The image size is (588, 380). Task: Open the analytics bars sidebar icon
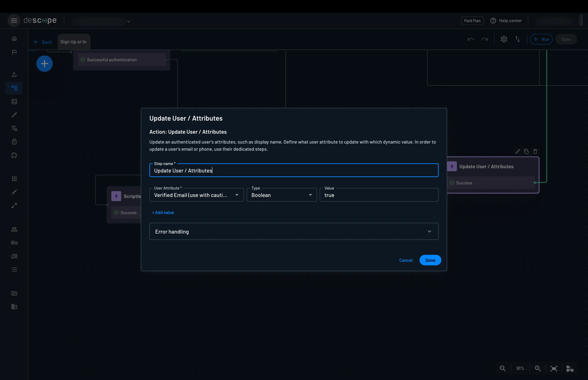pos(14,256)
